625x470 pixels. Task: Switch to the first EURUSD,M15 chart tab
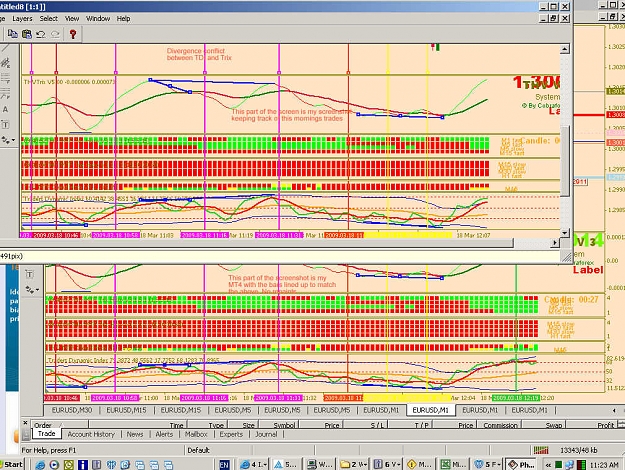[126, 410]
